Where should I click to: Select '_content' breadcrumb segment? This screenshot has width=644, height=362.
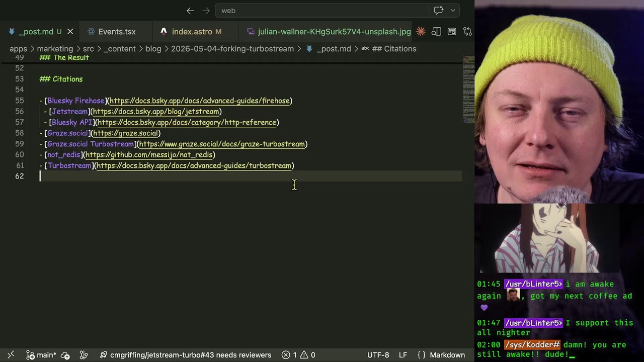click(120, 49)
